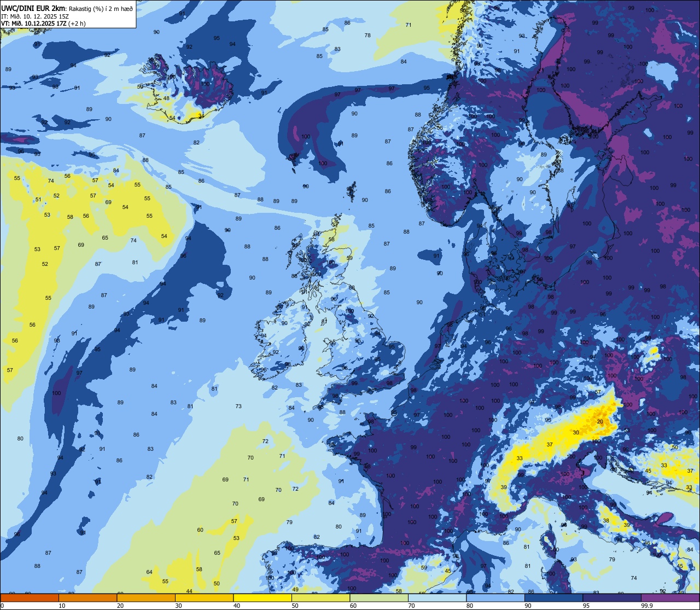This screenshot has height=610, width=700.
Task: Click the 20–30 amber legend swatch
Action: point(146,597)
